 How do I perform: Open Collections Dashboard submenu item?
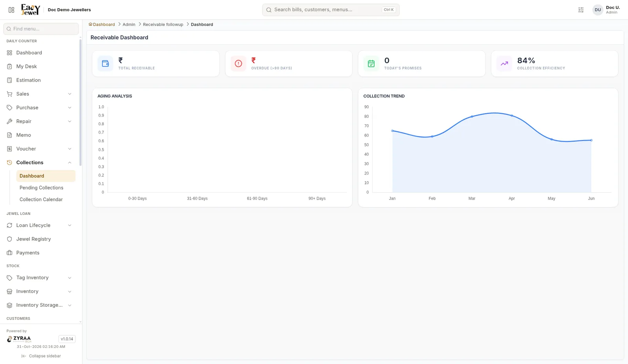(x=46, y=176)
